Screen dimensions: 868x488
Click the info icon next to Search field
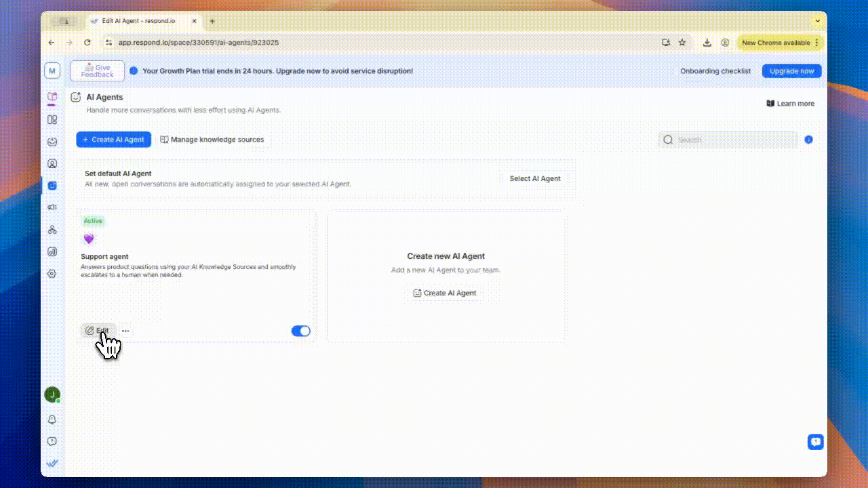click(x=808, y=140)
